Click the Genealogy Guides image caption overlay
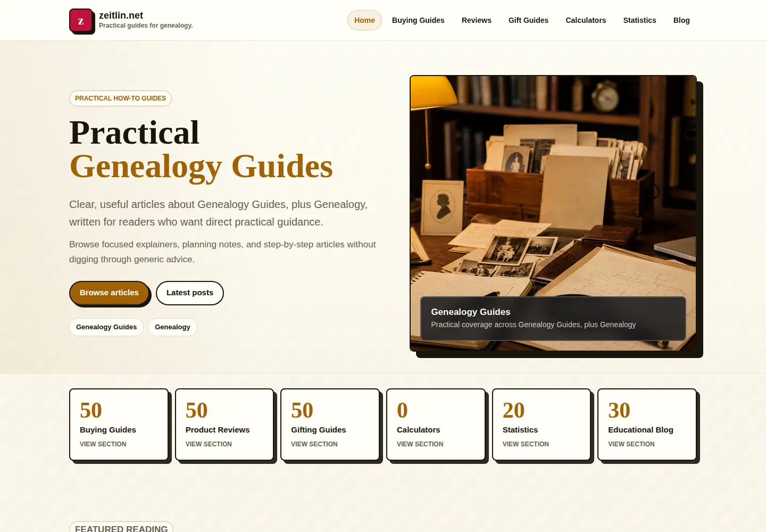 click(553, 318)
